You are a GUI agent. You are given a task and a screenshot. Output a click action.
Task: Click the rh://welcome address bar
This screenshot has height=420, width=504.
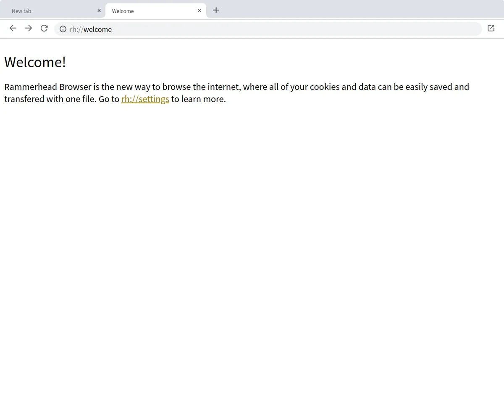(268, 29)
